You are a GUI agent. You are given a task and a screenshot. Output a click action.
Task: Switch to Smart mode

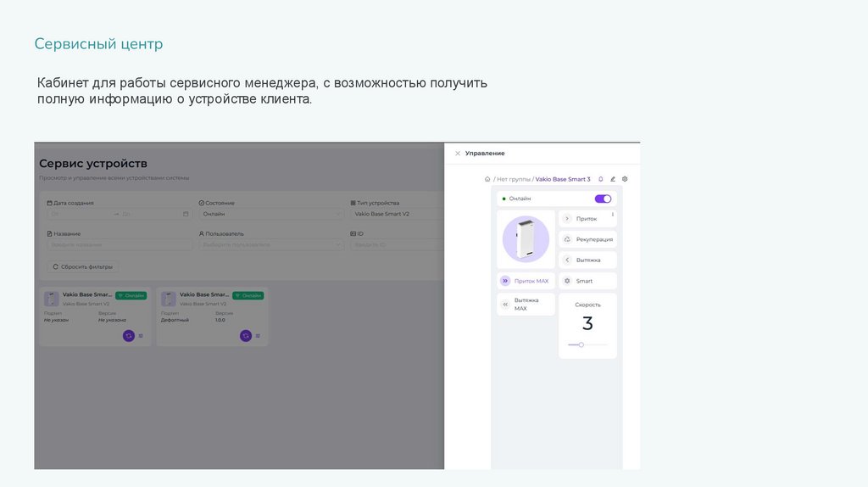588,281
